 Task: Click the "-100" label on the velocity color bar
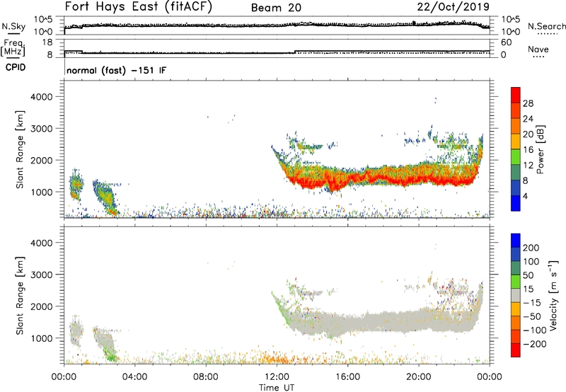pos(534,330)
